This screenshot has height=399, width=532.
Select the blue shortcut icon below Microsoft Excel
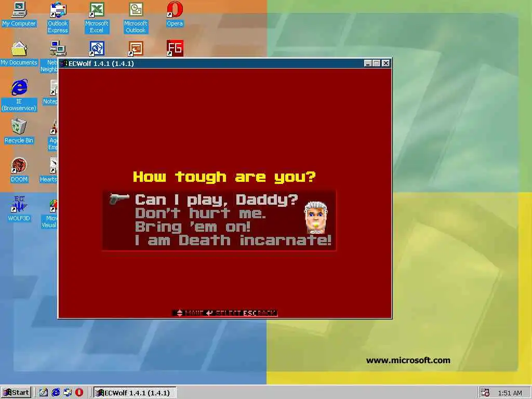97,48
